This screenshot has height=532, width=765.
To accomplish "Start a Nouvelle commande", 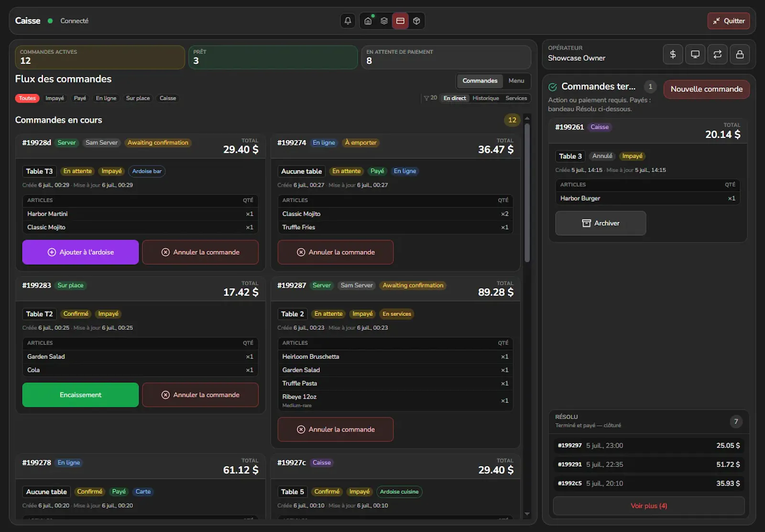I will tap(706, 89).
